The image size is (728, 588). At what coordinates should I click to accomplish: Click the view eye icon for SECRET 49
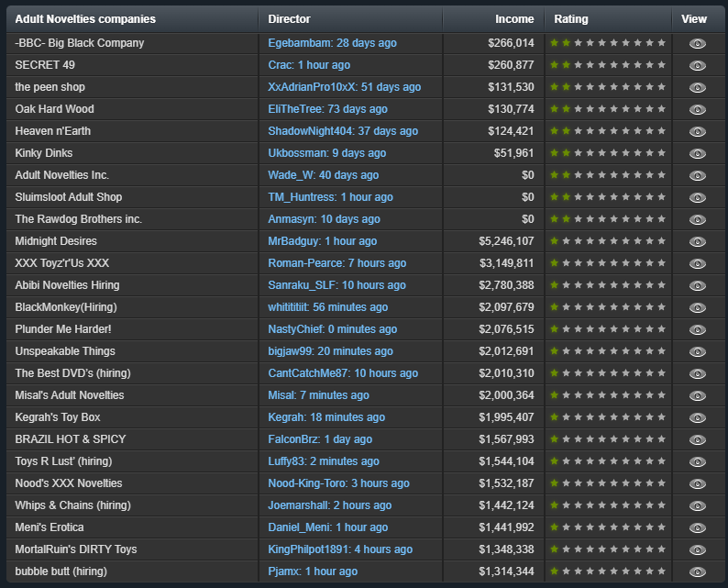pyautogui.click(x=697, y=65)
